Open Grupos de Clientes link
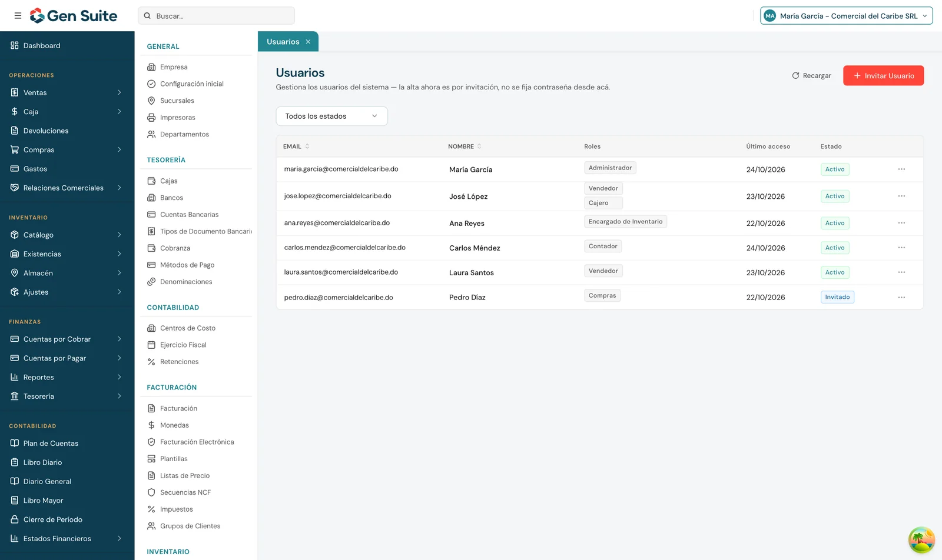 tap(190, 526)
